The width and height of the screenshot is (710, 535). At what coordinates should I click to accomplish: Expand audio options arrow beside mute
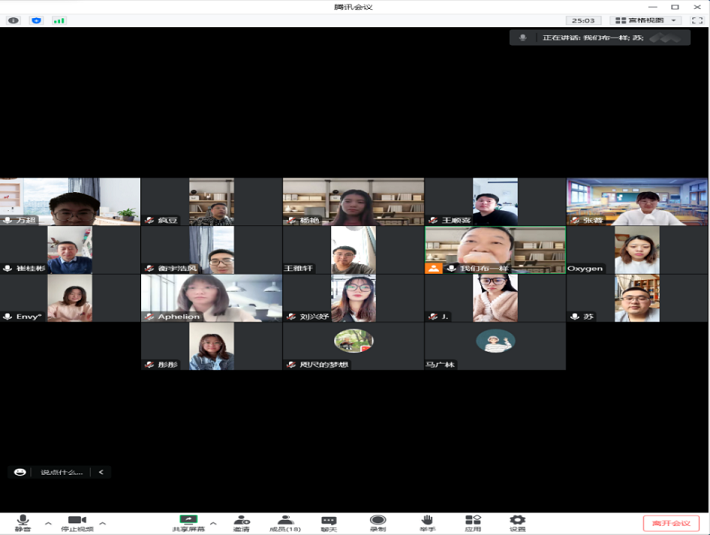click(x=48, y=523)
